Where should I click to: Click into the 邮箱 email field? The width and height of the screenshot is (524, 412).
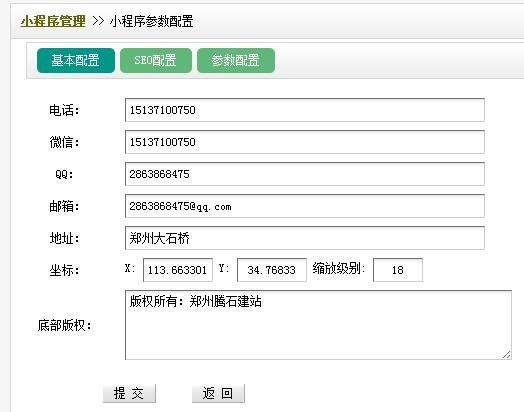(305, 206)
